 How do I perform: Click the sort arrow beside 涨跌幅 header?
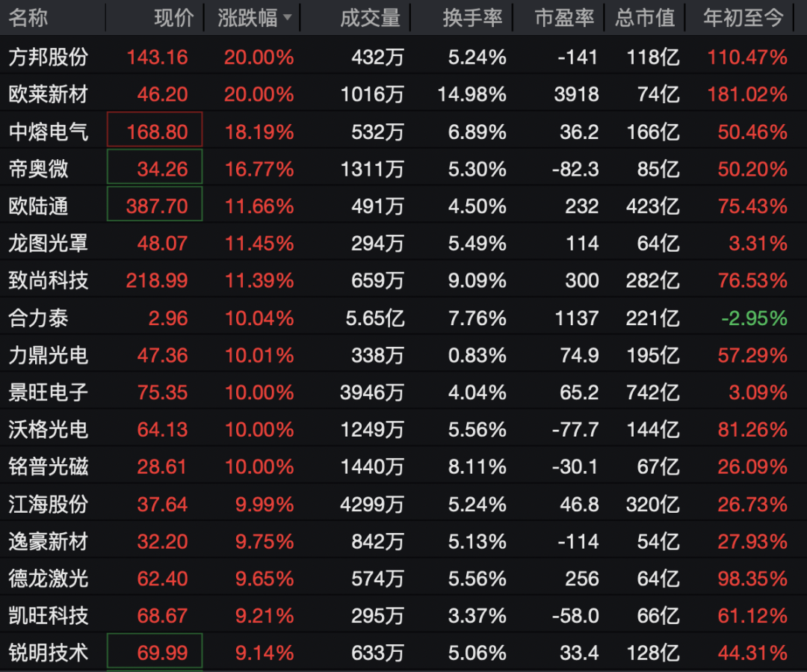click(288, 19)
